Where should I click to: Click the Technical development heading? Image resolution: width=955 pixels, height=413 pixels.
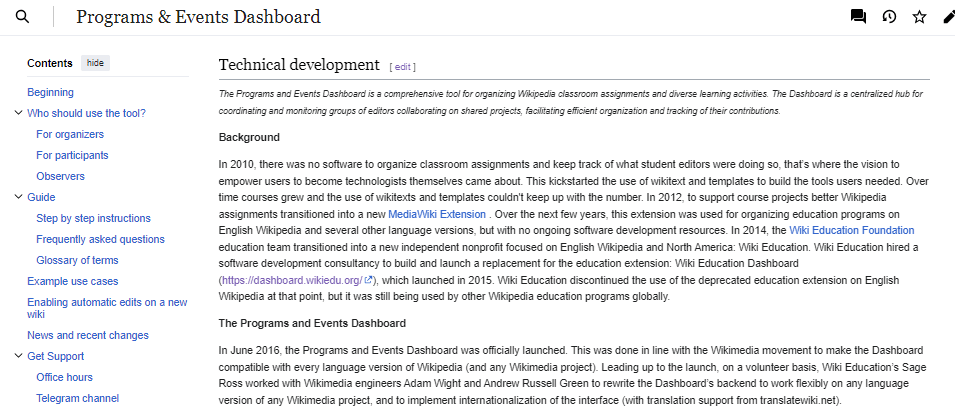click(299, 65)
